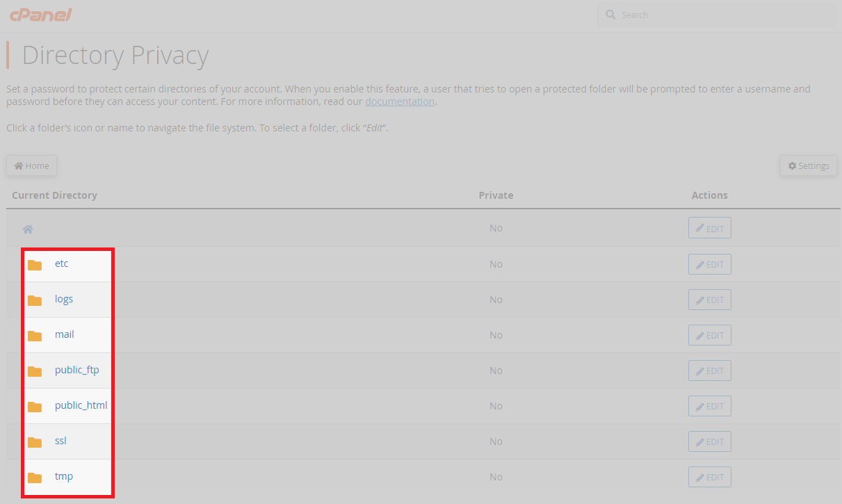Click the gear icon on the Settings button
This screenshot has width=842, height=504.
point(792,165)
